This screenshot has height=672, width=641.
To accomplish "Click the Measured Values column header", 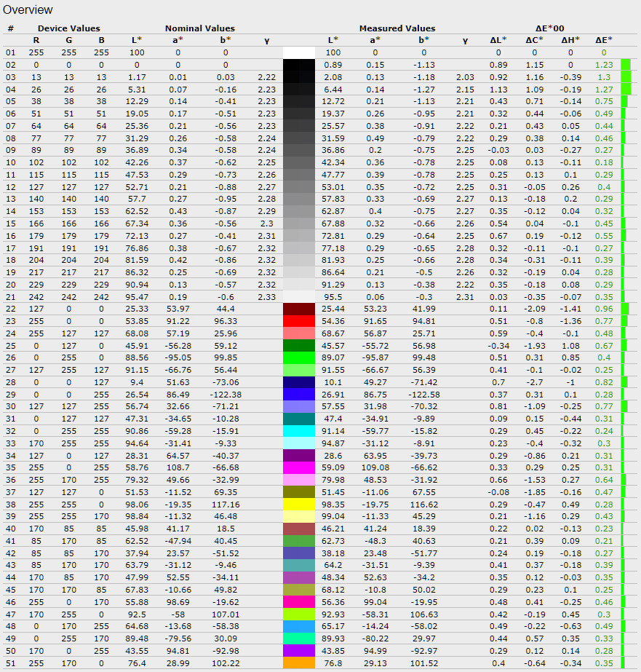I will 397,28.
